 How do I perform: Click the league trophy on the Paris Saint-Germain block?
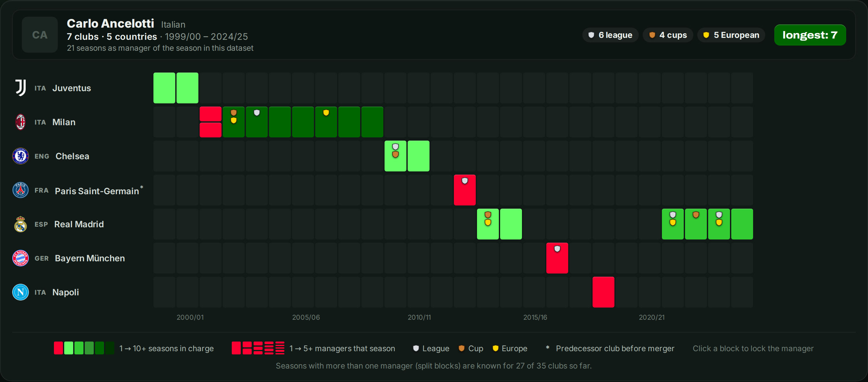point(465,181)
